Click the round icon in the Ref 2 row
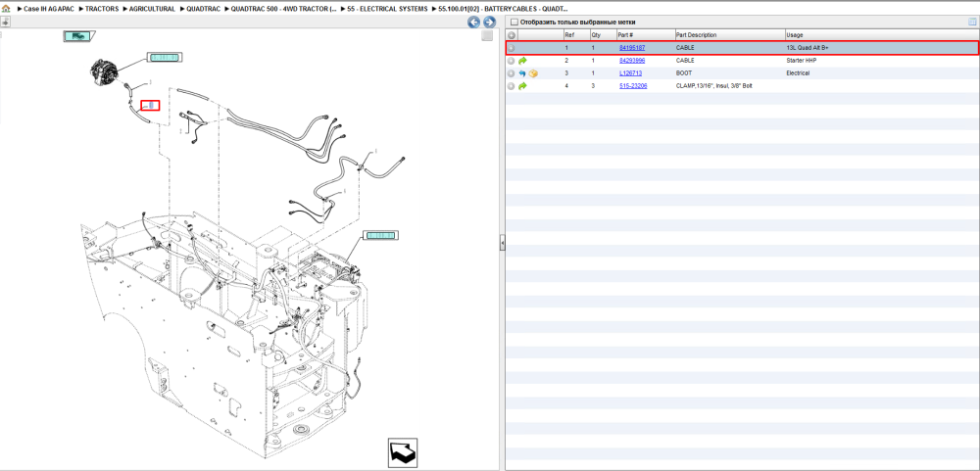The width and height of the screenshot is (980, 471). coord(512,61)
